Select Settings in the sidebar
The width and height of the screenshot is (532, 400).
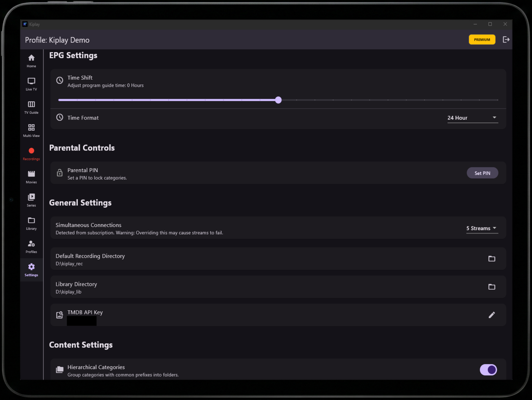[x=31, y=269]
